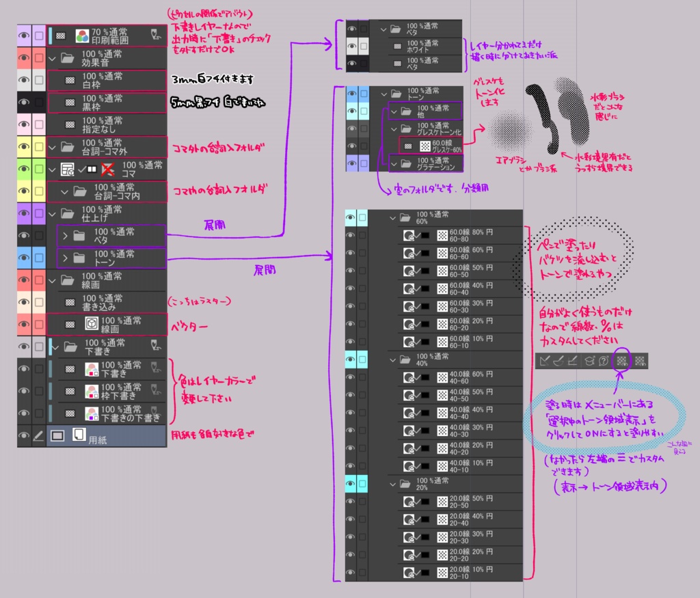This screenshot has width=700, height=598.
Task: Click the layer color icon on 下書きの下書き layer
Action: click(x=92, y=413)
